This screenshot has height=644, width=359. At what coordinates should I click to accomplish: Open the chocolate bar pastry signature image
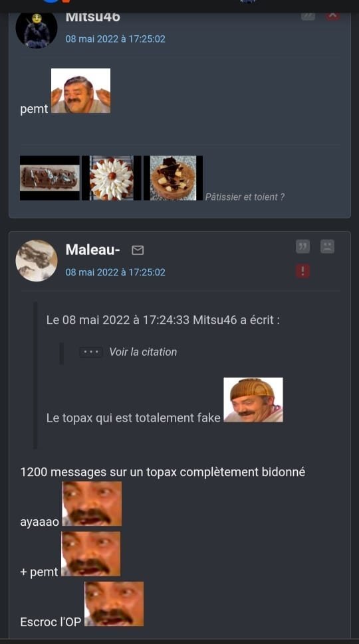[50, 178]
